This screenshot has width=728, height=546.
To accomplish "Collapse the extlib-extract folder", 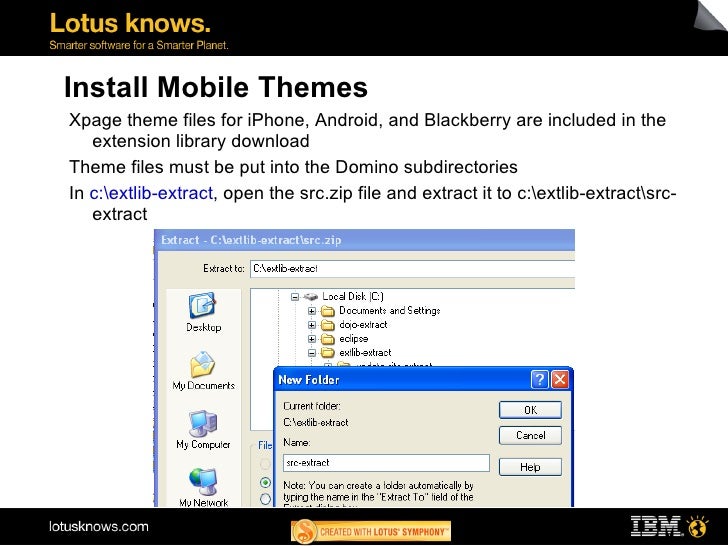I will [x=312, y=353].
